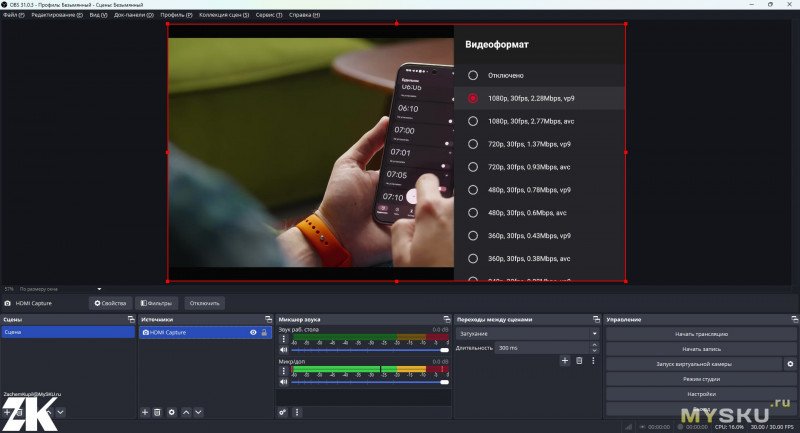Move the selected source up
Screen dimensions: 800x433
pos(186,412)
